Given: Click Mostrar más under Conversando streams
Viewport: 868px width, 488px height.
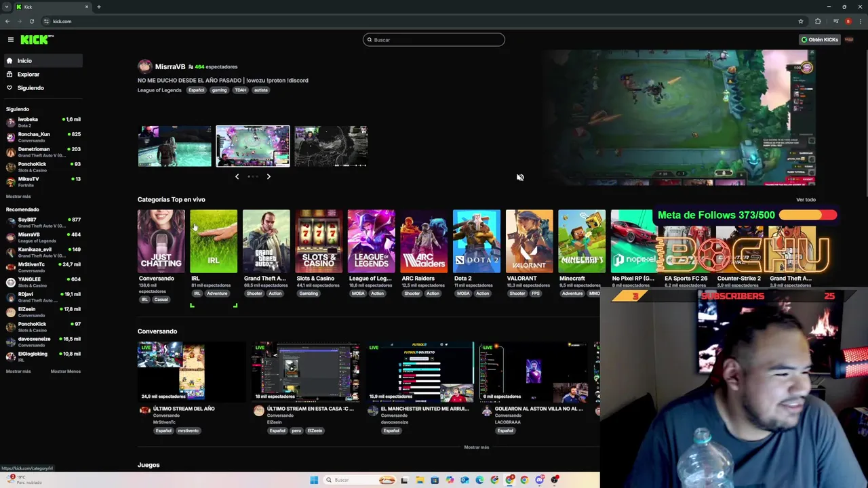Looking at the screenshot, I should [x=476, y=447].
